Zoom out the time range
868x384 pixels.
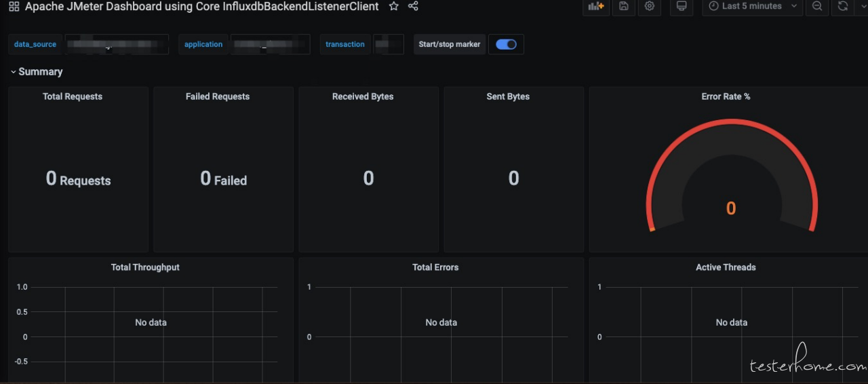point(817,6)
